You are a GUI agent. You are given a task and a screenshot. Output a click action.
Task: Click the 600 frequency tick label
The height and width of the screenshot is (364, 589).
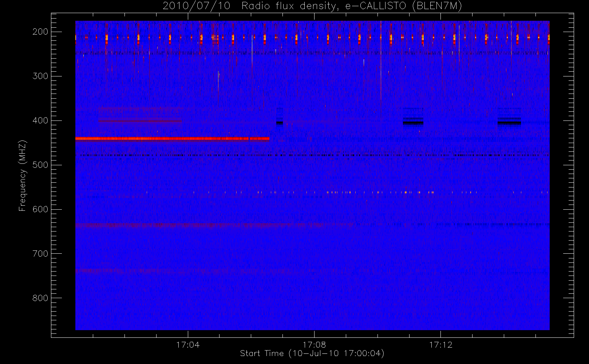click(x=40, y=209)
